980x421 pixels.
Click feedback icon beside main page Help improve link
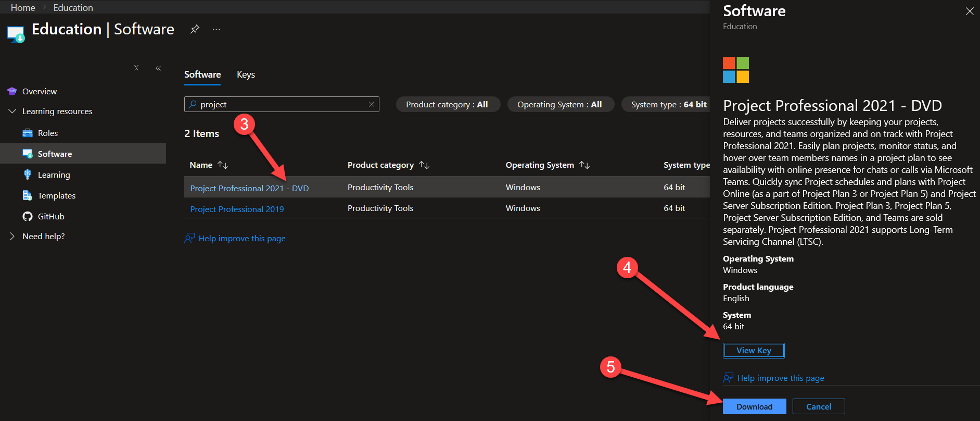click(189, 238)
